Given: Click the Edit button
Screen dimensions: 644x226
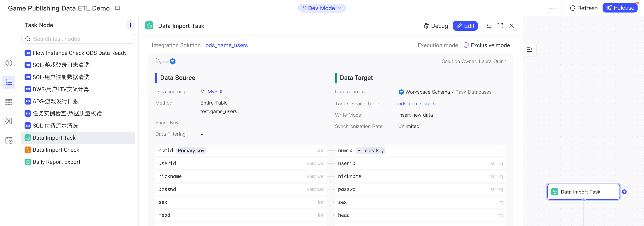Looking at the screenshot, I should point(465,26).
